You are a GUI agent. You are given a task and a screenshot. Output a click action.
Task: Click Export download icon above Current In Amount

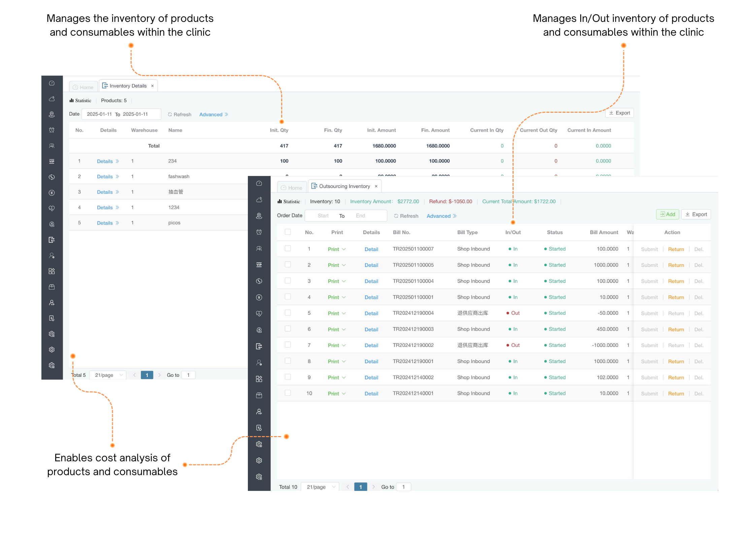(x=611, y=113)
